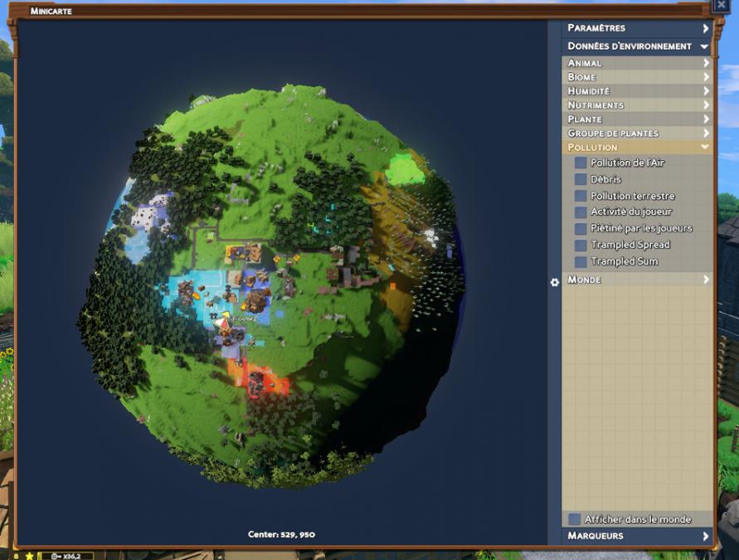Select the Monde category
739x560 pixels.
coord(636,280)
